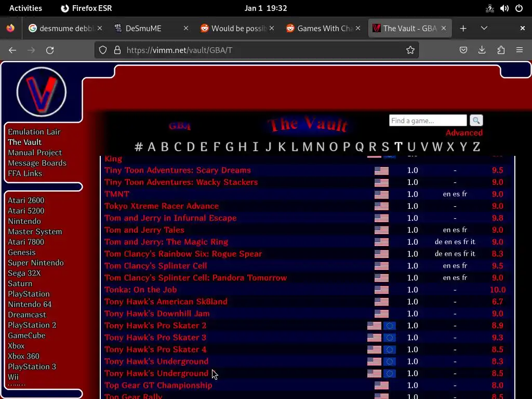
Task: Close the DeSmuME tab
Action: 186,29
